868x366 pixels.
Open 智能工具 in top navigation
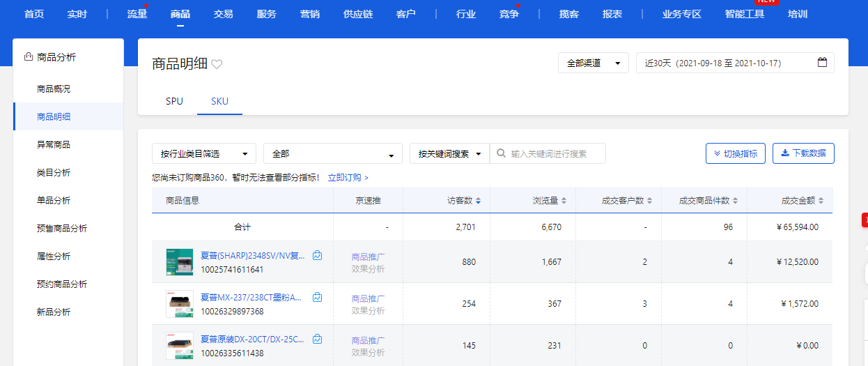(745, 14)
